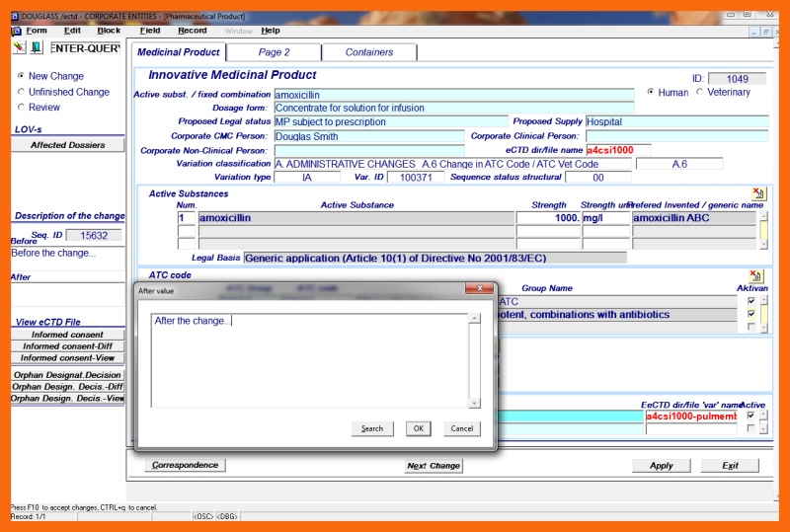This screenshot has width=790, height=532.
Task: Click the Active subst. / fixed combination field
Action: (x=454, y=95)
